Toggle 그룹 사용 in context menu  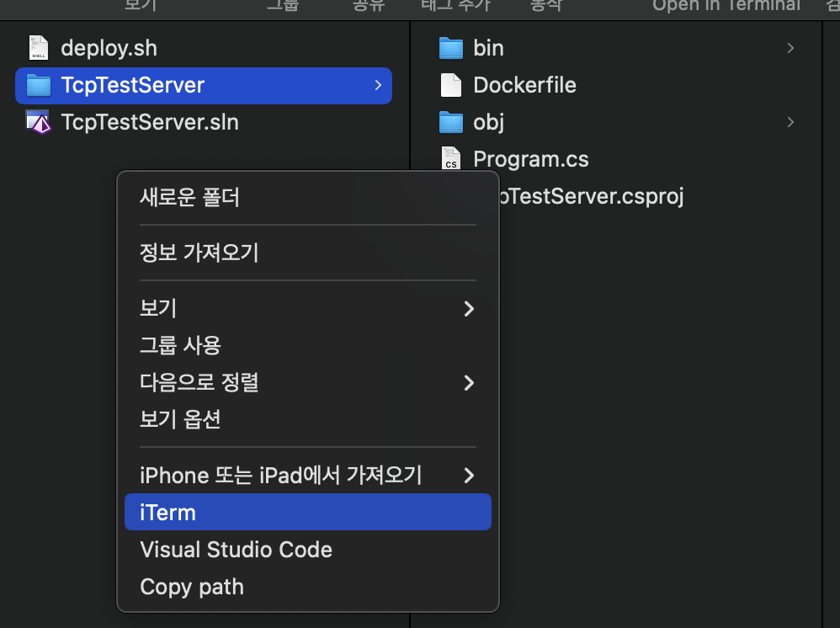[x=307, y=345]
